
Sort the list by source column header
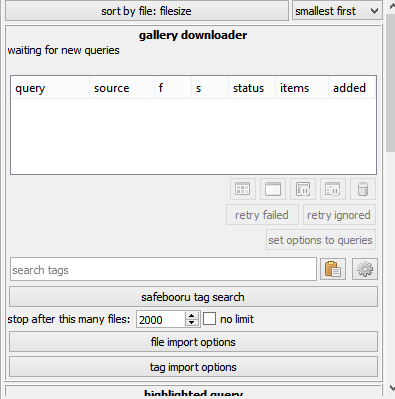tap(122, 88)
